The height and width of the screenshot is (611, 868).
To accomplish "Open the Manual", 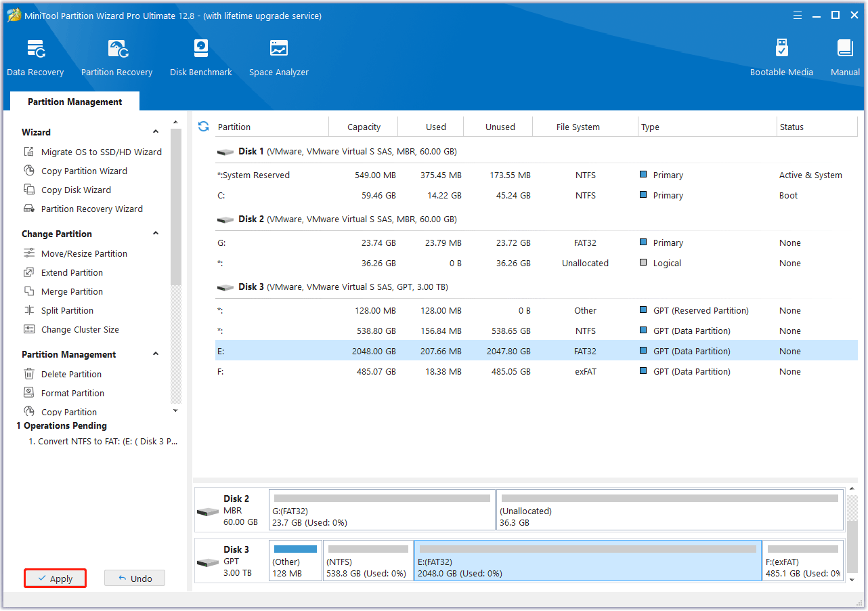I will point(845,58).
